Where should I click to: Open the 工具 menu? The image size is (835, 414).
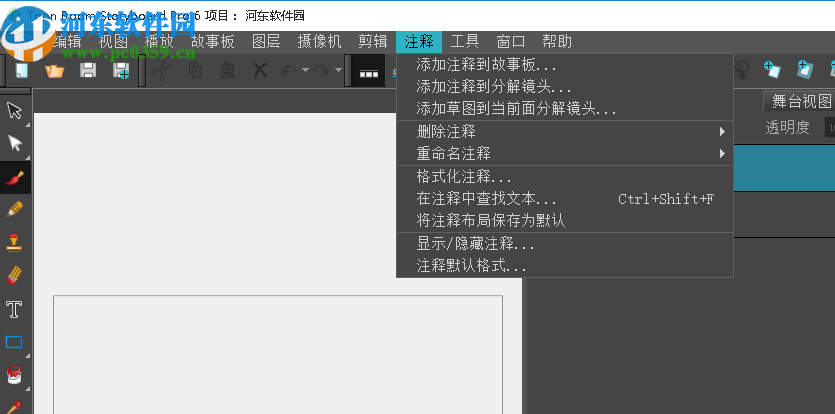pos(465,42)
